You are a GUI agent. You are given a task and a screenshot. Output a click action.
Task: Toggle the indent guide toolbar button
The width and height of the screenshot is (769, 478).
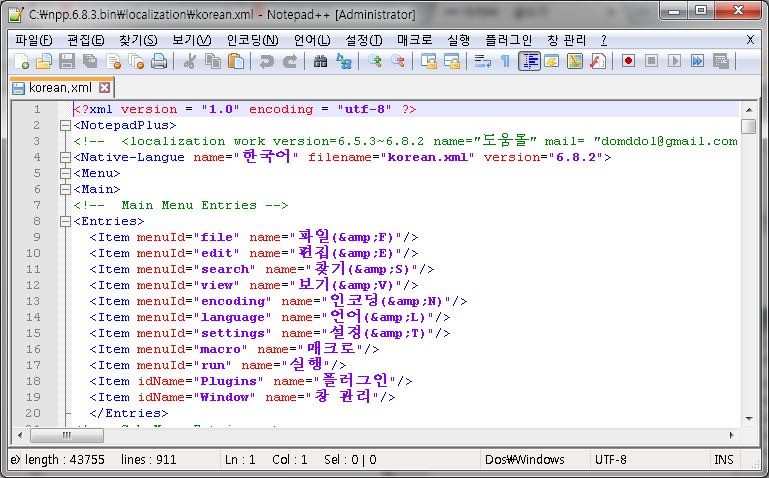(529, 61)
